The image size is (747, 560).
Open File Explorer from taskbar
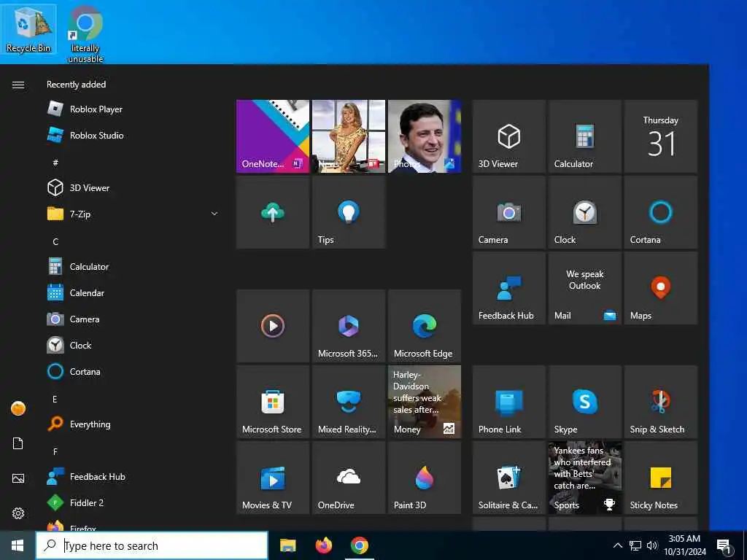(287, 545)
